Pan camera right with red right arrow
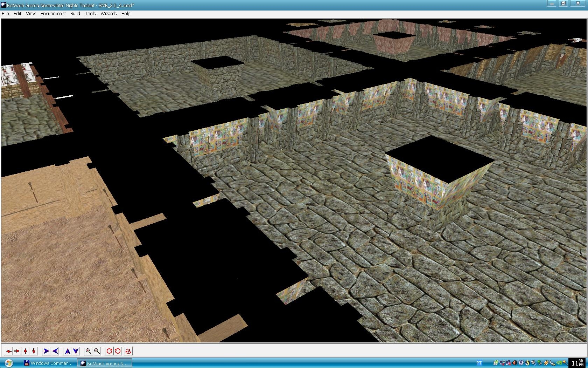The image size is (588, 368). pos(17,351)
